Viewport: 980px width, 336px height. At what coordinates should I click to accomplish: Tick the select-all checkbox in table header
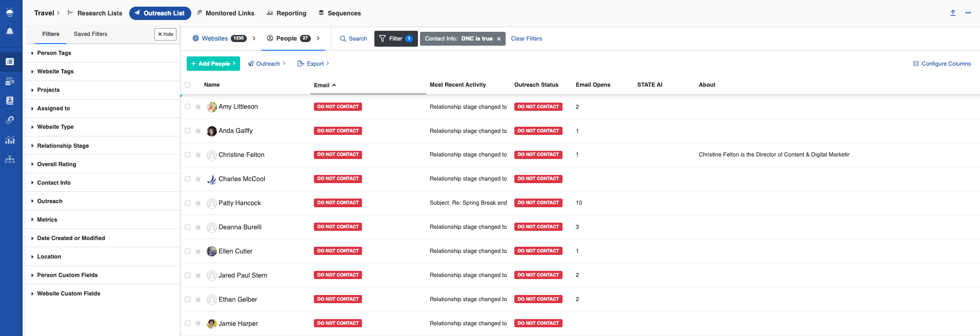click(x=188, y=85)
